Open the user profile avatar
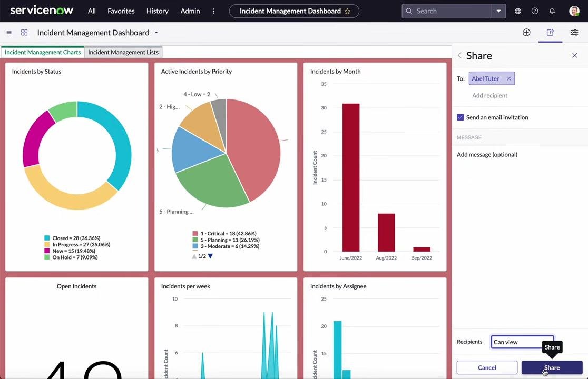Viewport: 588px width, 379px height. click(x=574, y=11)
